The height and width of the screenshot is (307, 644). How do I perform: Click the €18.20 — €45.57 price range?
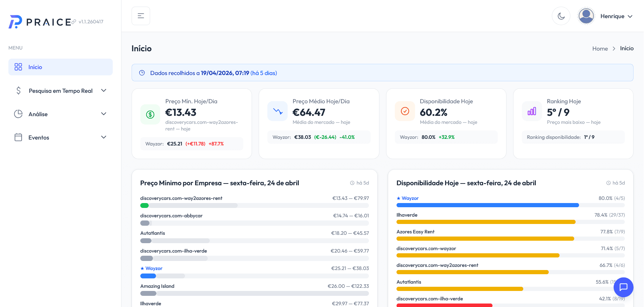[350, 233]
